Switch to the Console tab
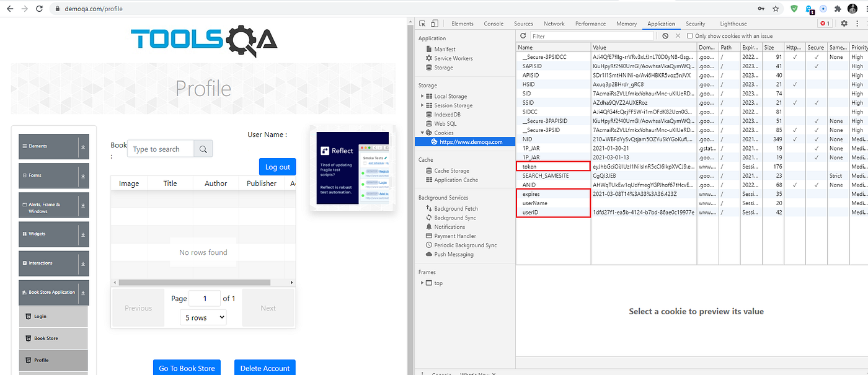 494,24
